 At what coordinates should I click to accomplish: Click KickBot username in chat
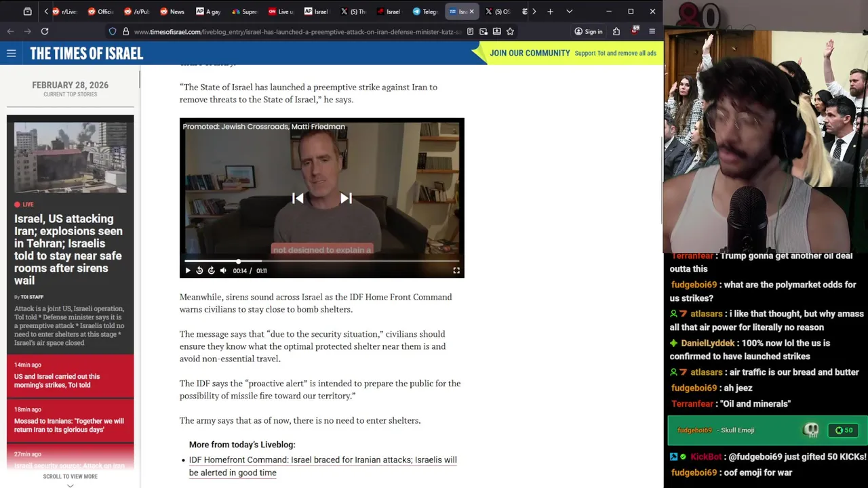706,457
